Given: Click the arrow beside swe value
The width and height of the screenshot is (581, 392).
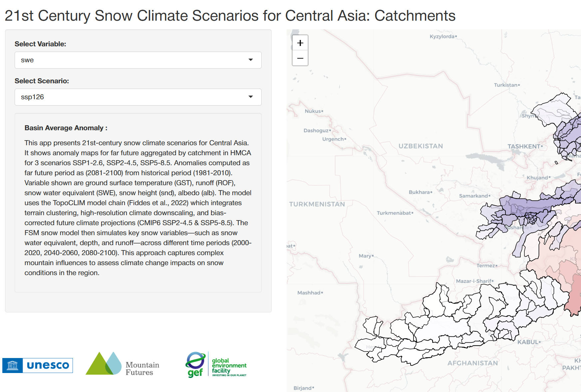Looking at the screenshot, I should (251, 60).
